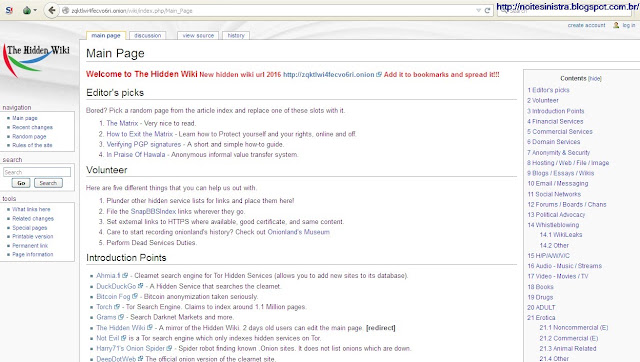Open the DuckDuckGo hidden service link
640x362 pixels.
coord(116,286)
